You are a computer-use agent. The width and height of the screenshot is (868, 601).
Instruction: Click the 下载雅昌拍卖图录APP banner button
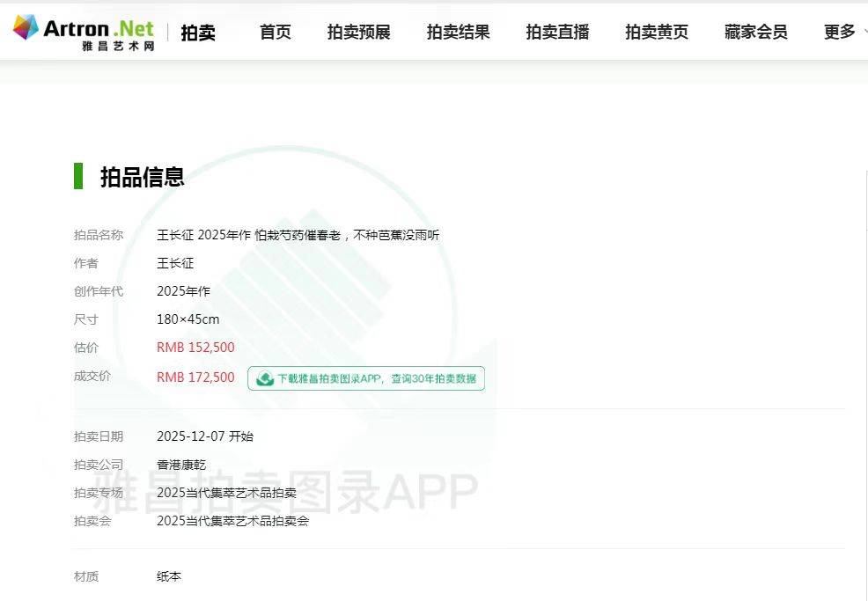pyautogui.click(x=376, y=378)
